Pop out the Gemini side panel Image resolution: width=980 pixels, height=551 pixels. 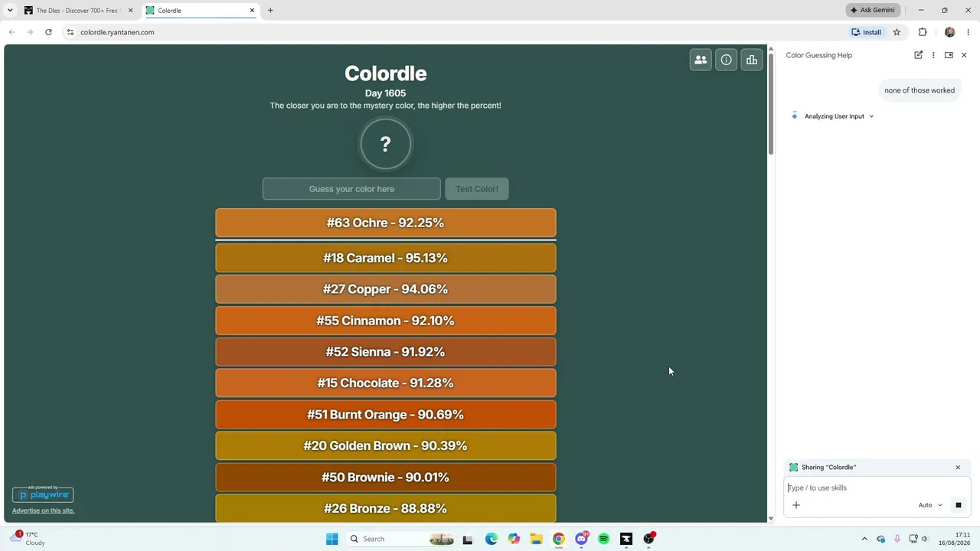coord(949,55)
